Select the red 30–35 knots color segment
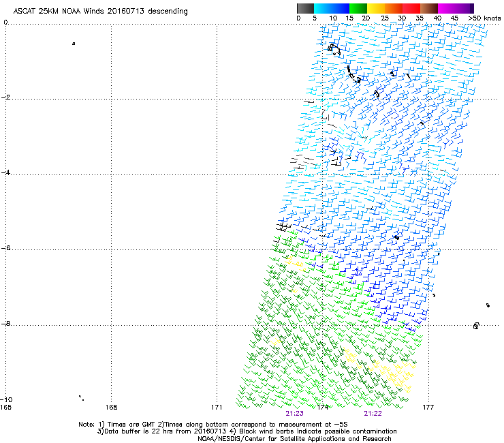This screenshot has height=443, width=504. pos(411,8)
